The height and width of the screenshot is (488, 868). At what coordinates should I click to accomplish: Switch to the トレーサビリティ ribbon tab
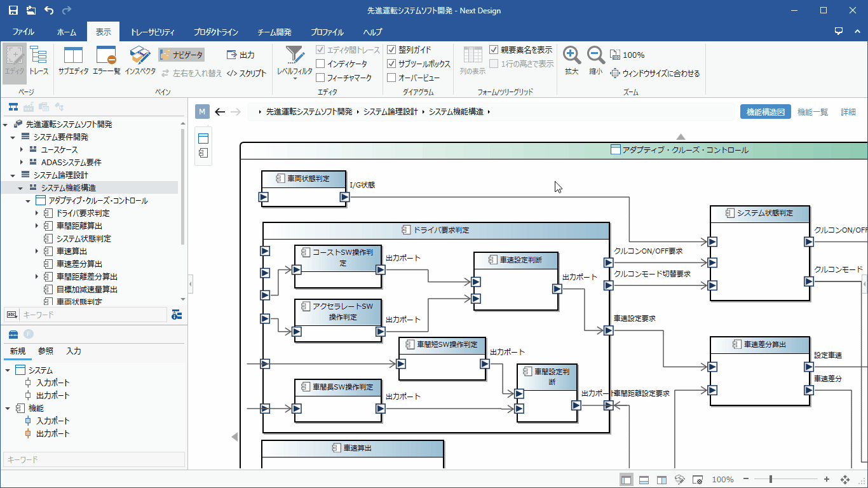coord(153,32)
